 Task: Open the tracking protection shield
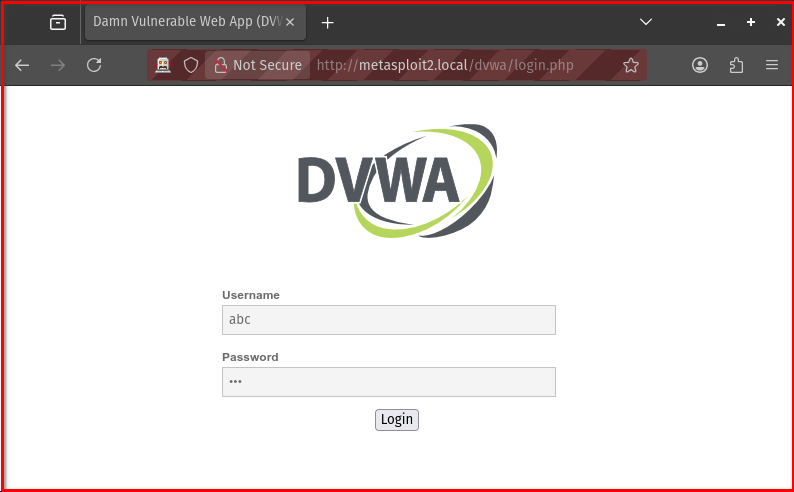pos(191,65)
